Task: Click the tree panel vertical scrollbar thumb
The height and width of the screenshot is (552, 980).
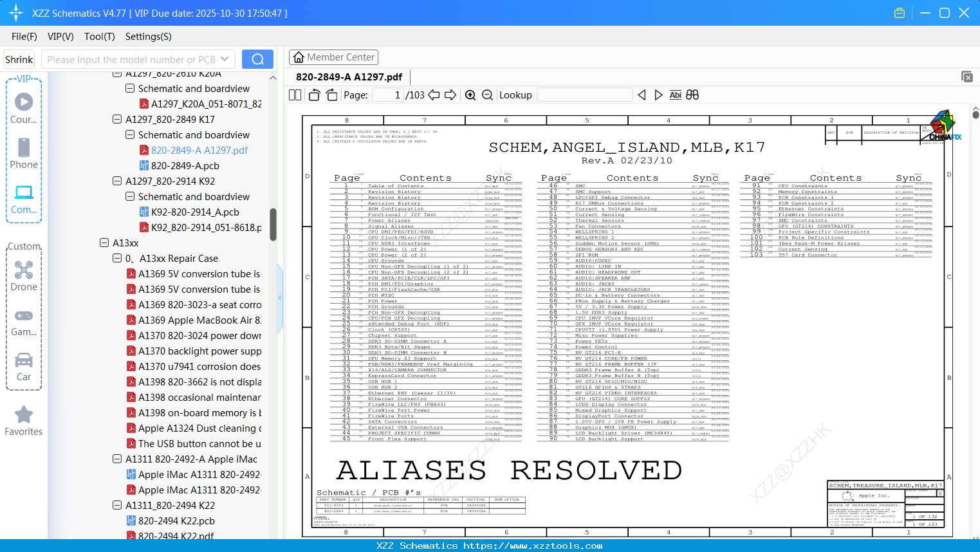Action: pyautogui.click(x=273, y=224)
